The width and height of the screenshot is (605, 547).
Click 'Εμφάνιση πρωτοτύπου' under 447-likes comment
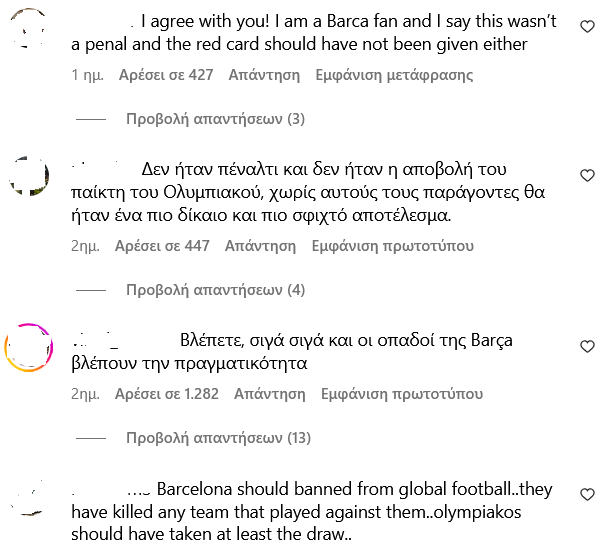393,246
